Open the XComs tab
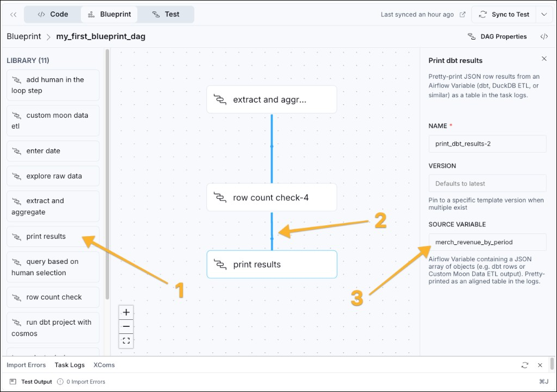The image size is (557, 392). tap(104, 365)
